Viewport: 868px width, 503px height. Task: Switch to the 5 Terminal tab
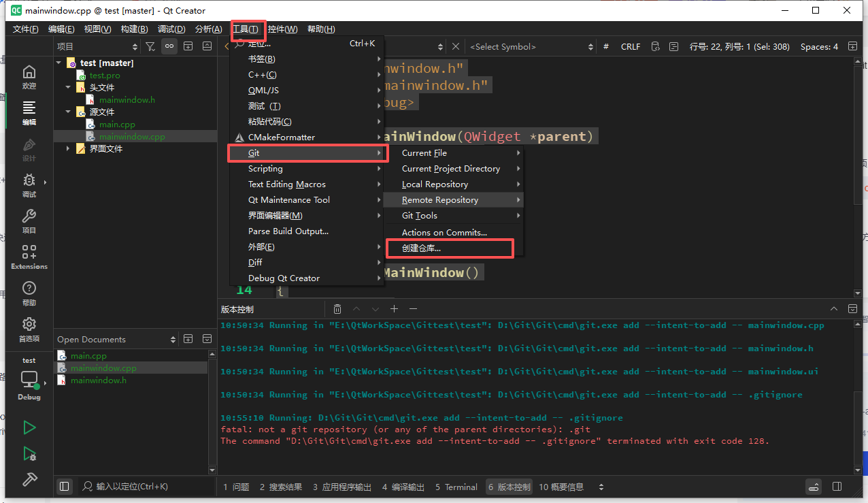pyautogui.click(x=456, y=487)
